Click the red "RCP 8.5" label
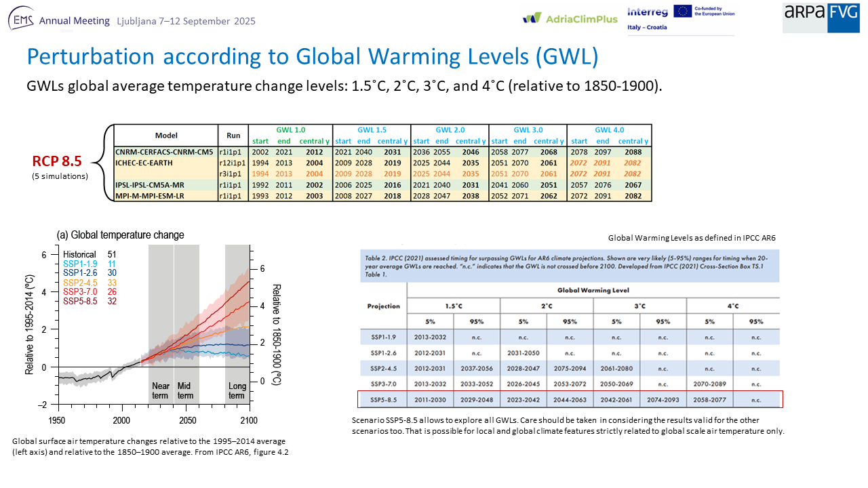Image resolution: width=868 pixels, height=488 pixels. 57,161
